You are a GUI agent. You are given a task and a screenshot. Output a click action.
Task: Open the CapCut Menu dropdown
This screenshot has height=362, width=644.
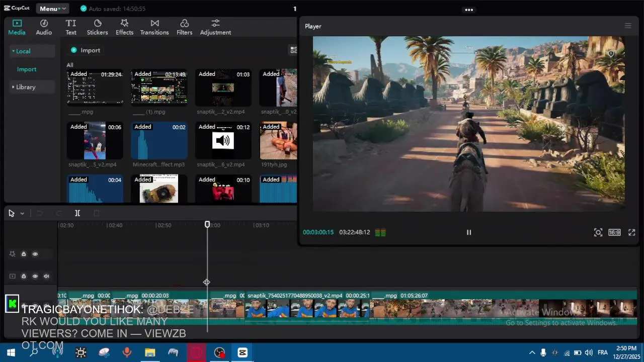52,9
